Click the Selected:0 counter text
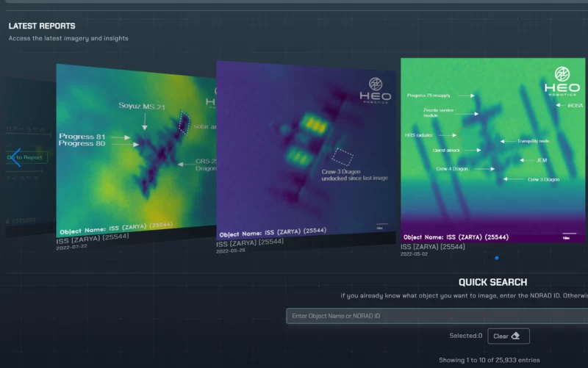The image size is (588, 368). [x=466, y=336]
